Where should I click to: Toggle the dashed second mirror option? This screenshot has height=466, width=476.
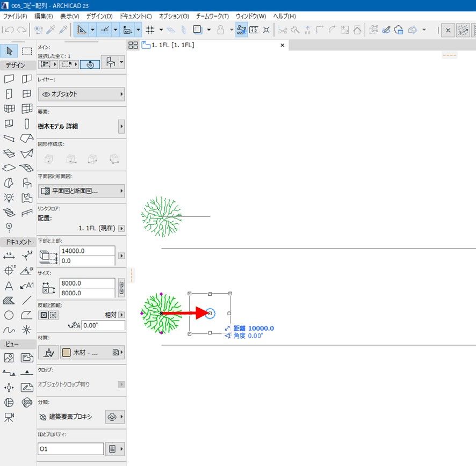(x=53, y=315)
